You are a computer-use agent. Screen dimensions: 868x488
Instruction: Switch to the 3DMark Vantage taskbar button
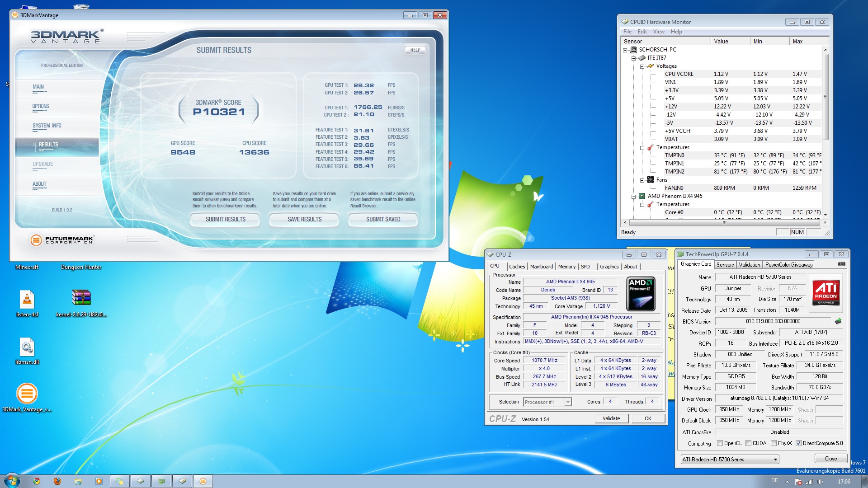(x=203, y=481)
